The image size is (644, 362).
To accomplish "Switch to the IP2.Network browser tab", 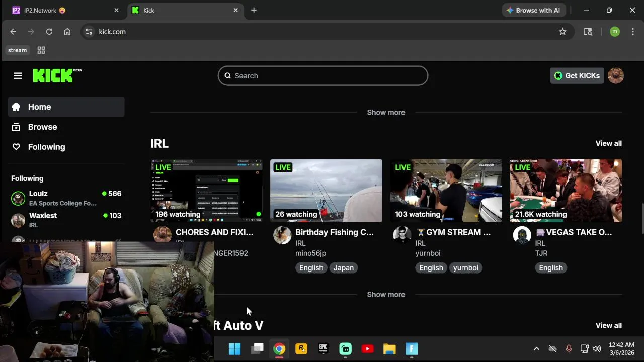I will [65, 10].
